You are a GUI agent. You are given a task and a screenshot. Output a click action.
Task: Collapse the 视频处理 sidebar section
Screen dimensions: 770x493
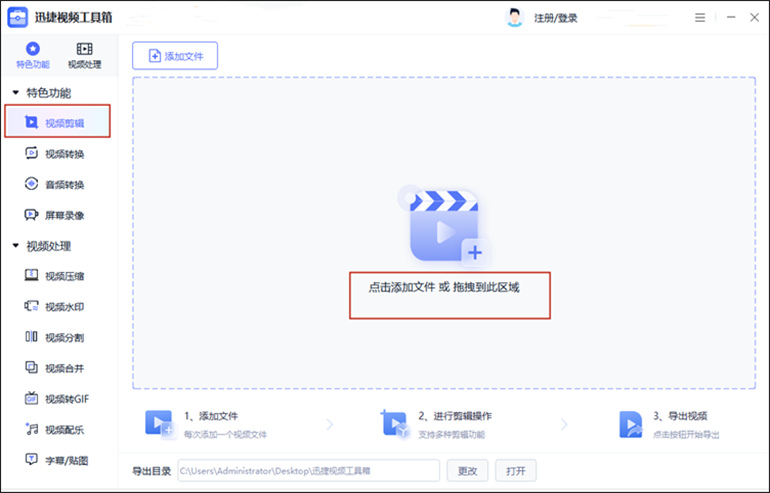click(x=16, y=246)
